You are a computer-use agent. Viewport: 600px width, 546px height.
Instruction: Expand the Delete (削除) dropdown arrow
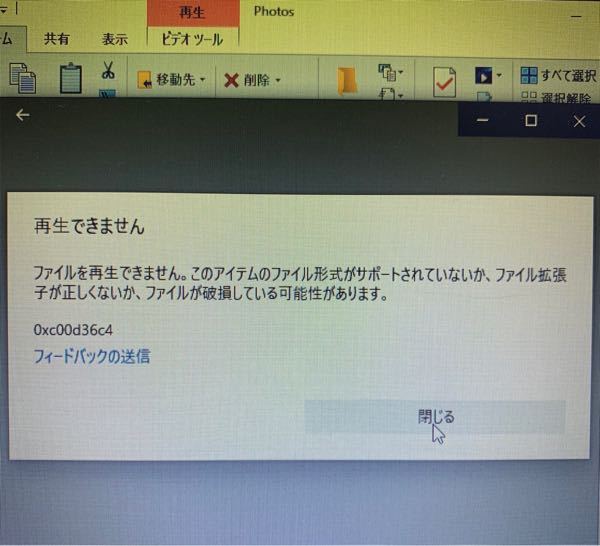point(278,80)
